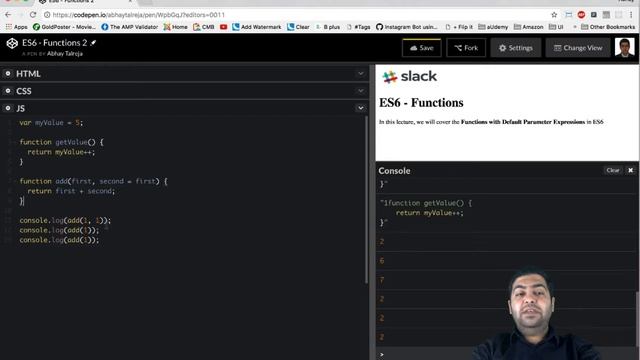Click the 'ES6 - Functions' preview heading

tap(421, 102)
